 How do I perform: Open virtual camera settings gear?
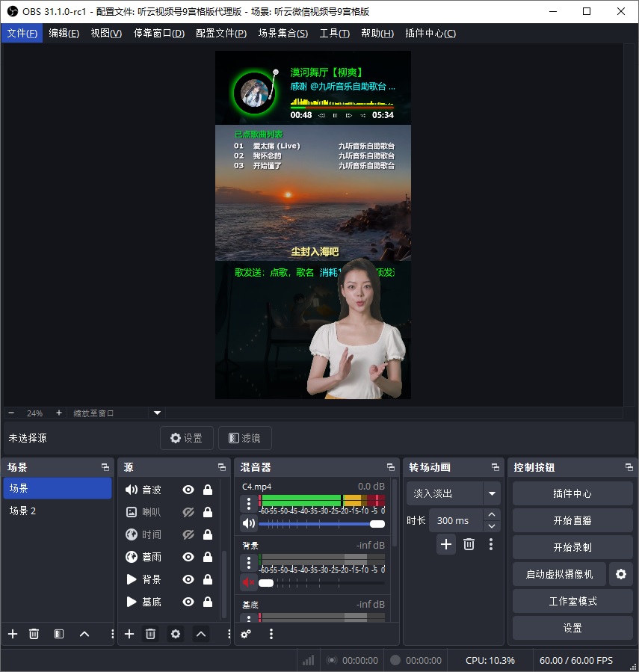pos(621,574)
